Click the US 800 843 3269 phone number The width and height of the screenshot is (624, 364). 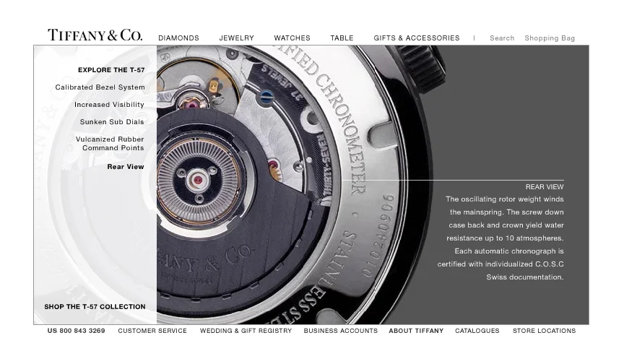click(76, 331)
